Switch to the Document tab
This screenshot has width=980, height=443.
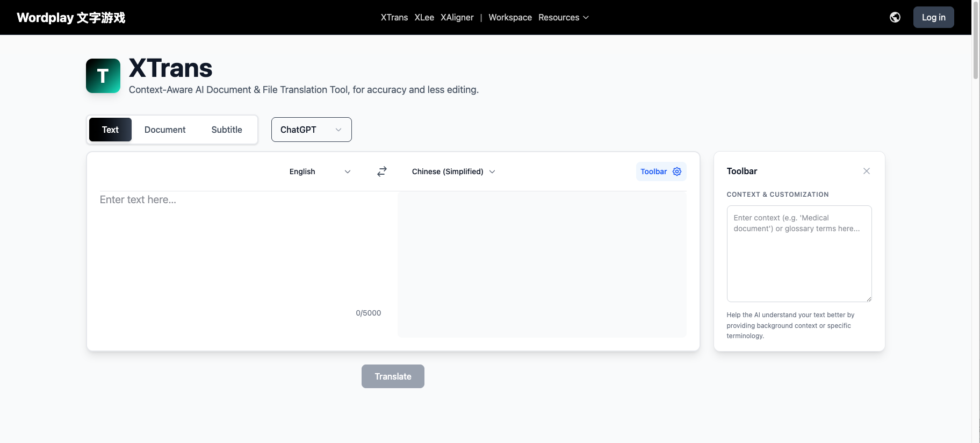(x=165, y=130)
